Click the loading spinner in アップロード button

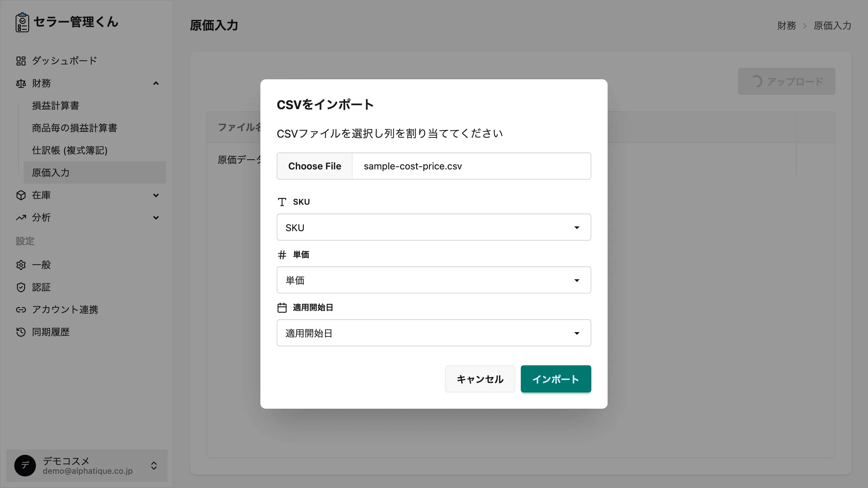[x=757, y=81]
